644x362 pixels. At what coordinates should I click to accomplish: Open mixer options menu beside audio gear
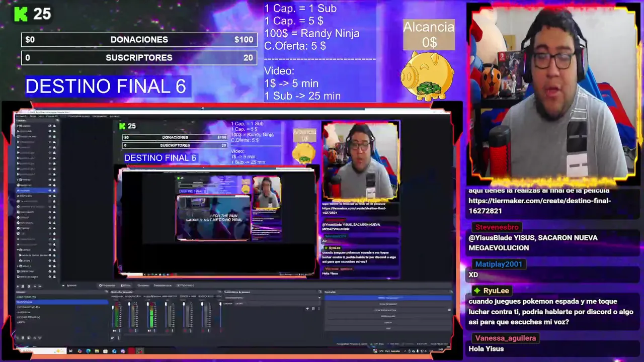[119, 338]
